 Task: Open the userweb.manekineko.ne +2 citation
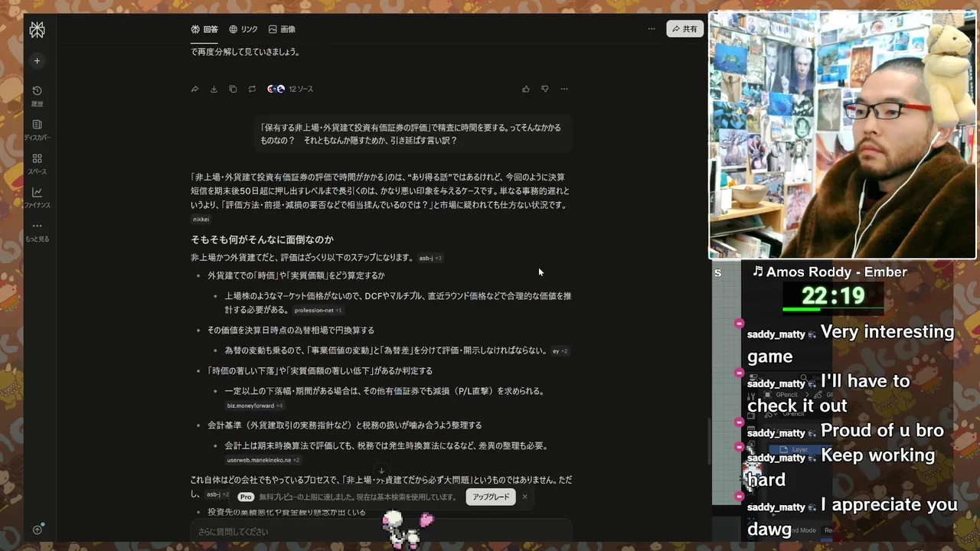tap(263, 460)
